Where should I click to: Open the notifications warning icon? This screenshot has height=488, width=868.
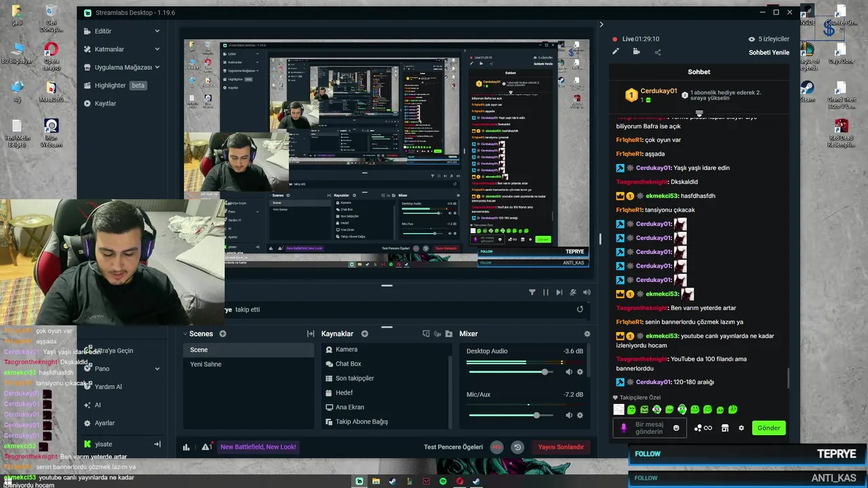point(206,447)
